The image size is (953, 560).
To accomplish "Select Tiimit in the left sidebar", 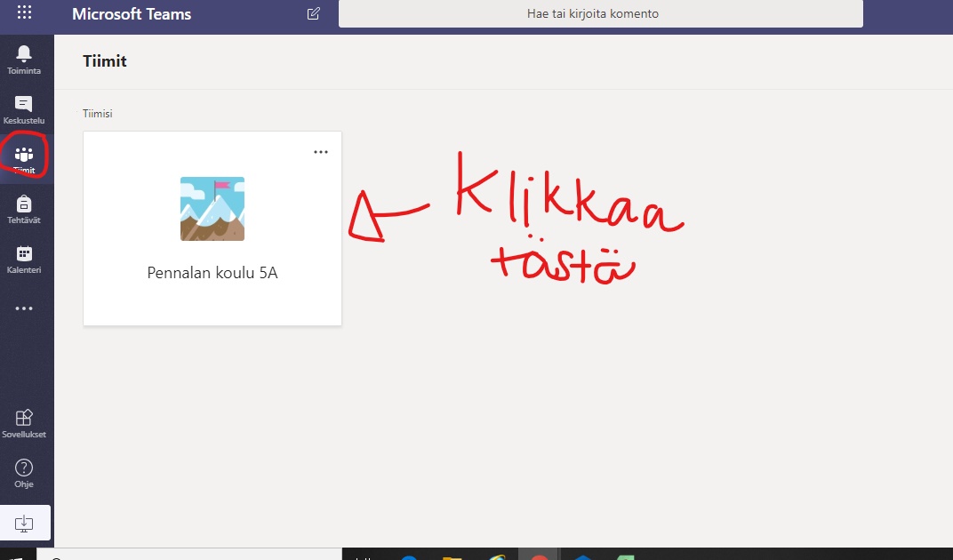I will (x=24, y=160).
